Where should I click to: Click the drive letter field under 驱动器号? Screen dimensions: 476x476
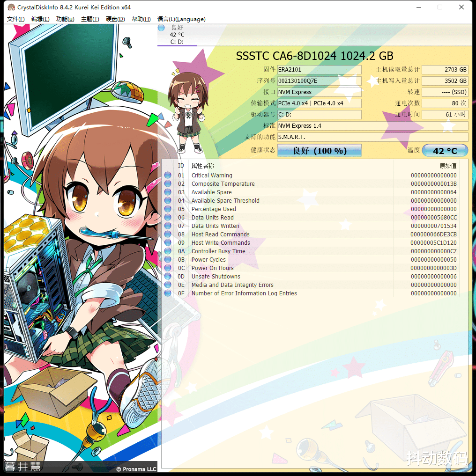click(x=320, y=115)
